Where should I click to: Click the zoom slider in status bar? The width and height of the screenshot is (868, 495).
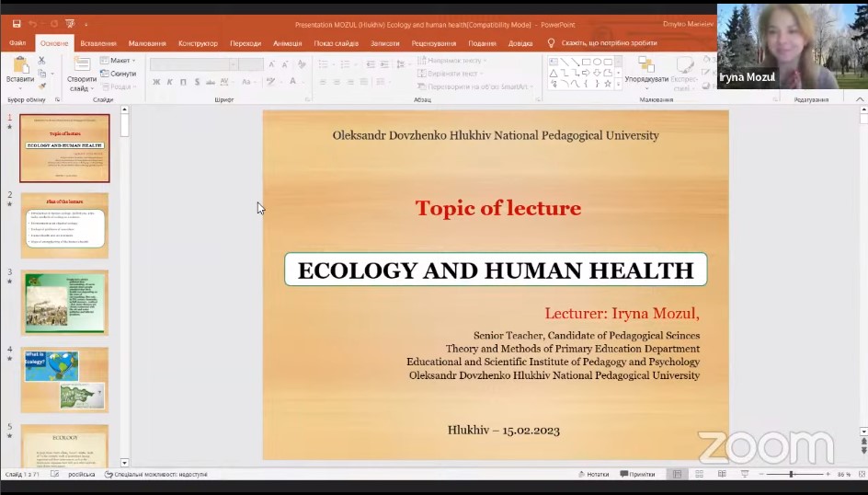tap(794, 475)
